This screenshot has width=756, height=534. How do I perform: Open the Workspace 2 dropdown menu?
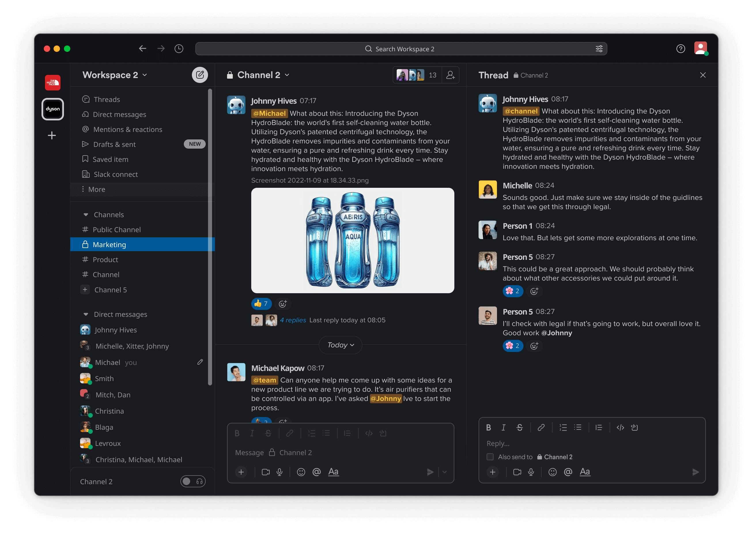tap(115, 75)
